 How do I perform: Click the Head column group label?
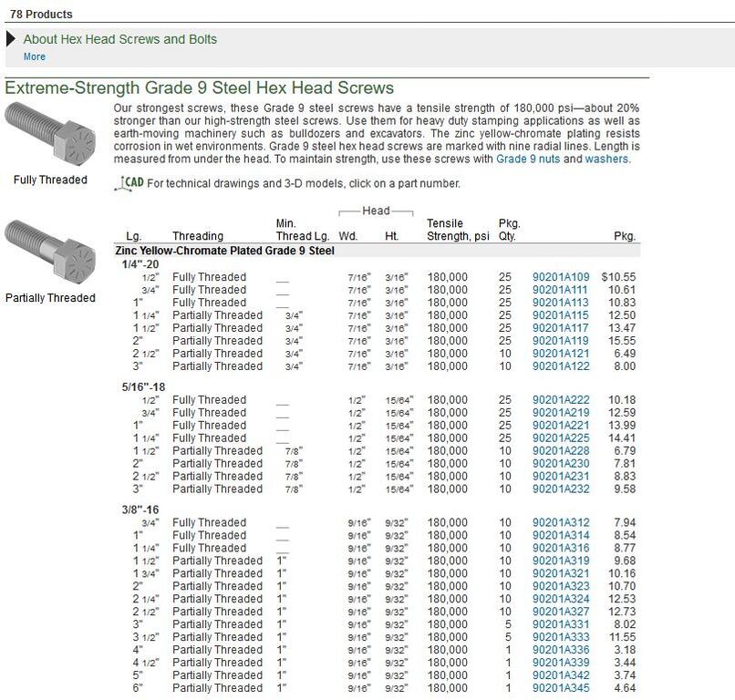point(376,211)
